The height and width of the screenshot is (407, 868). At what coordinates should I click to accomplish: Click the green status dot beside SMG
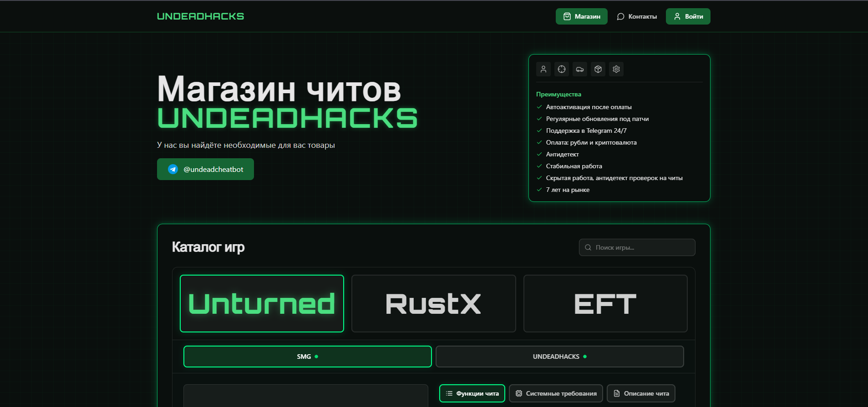(316, 357)
